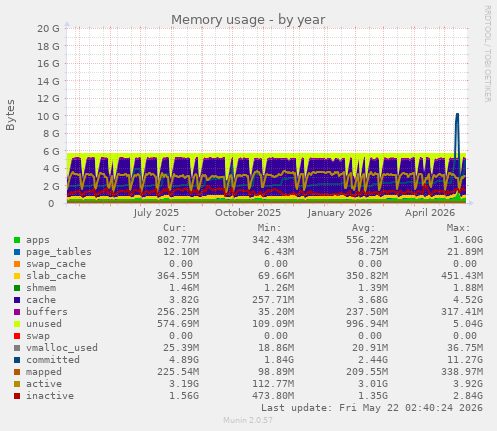
Task: Click the 'swap_cache' legend label
Action: pos(56,264)
